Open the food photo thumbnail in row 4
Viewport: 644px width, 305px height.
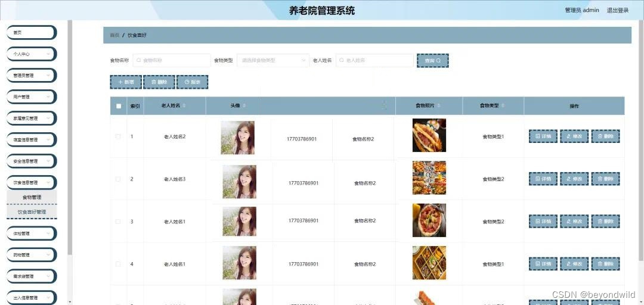pyautogui.click(x=429, y=263)
